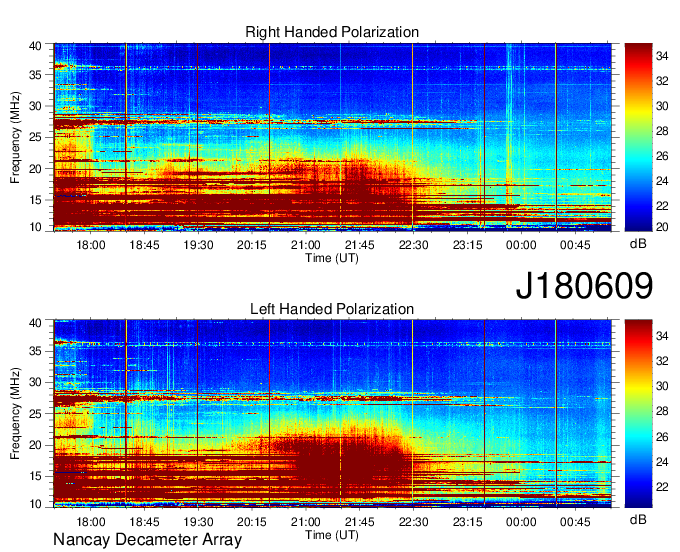Click "Frequency (MHz)" beside the Left Handed plot
This screenshot has width=680, height=552.
click(15, 414)
